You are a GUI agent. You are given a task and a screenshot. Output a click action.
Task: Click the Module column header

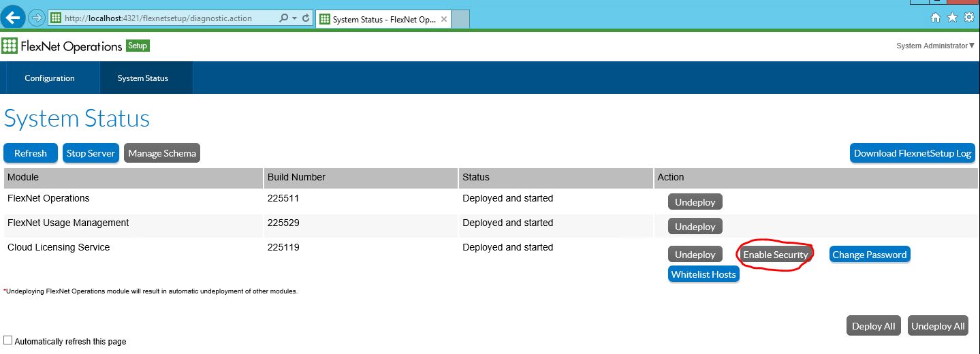133,177
